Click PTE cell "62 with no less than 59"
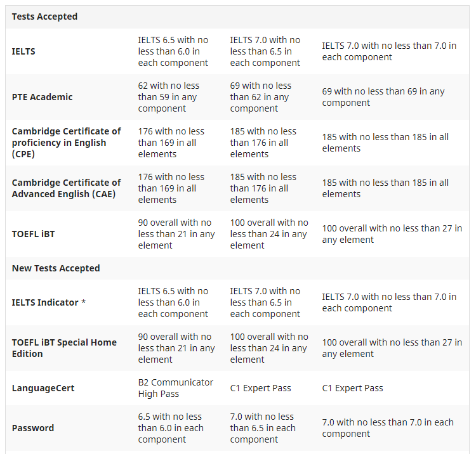476x454 pixels. pos(169,97)
